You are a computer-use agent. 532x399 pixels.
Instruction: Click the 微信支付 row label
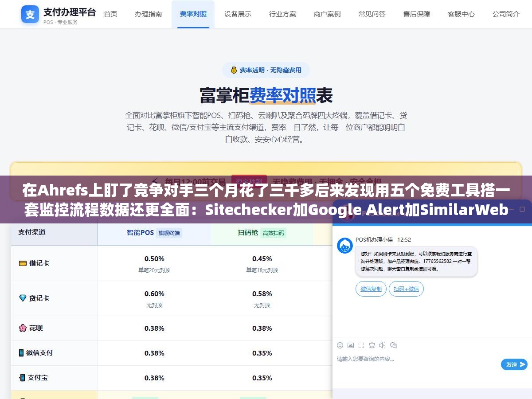(39, 353)
